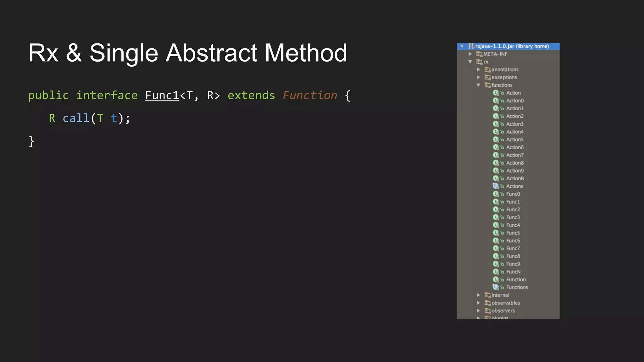Click the underlined Func1 identifier in code
Image resolution: width=644 pixels, height=362 pixels.
pyautogui.click(x=162, y=96)
